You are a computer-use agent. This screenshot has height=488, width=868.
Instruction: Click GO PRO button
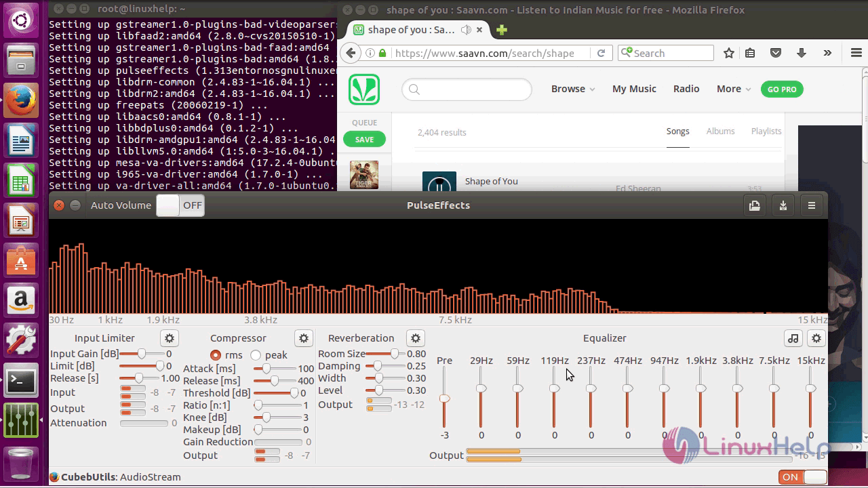point(782,89)
